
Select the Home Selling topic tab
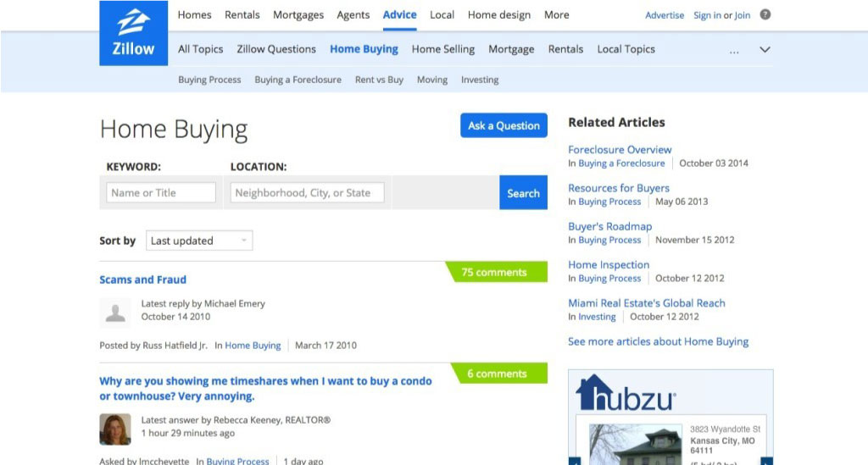pyautogui.click(x=442, y=49)
